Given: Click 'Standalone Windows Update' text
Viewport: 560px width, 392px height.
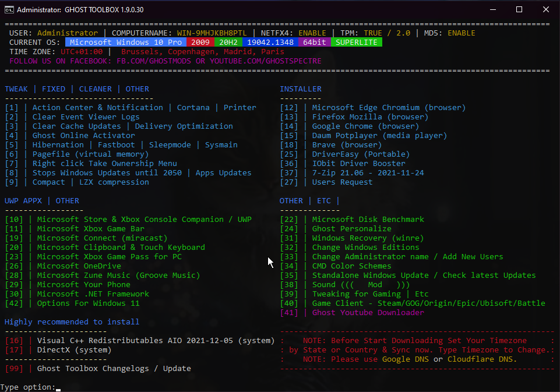Looking at the screenshot, I should point(370,275).
